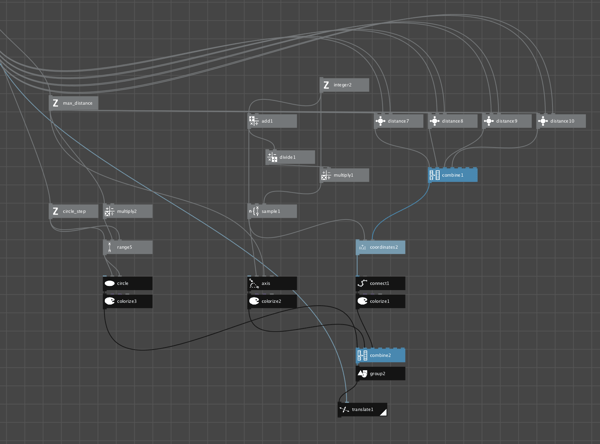Select the integer2 node icon
Image resolution: width=600 pixels, height=444 pixels.
[x=326, y=85]
